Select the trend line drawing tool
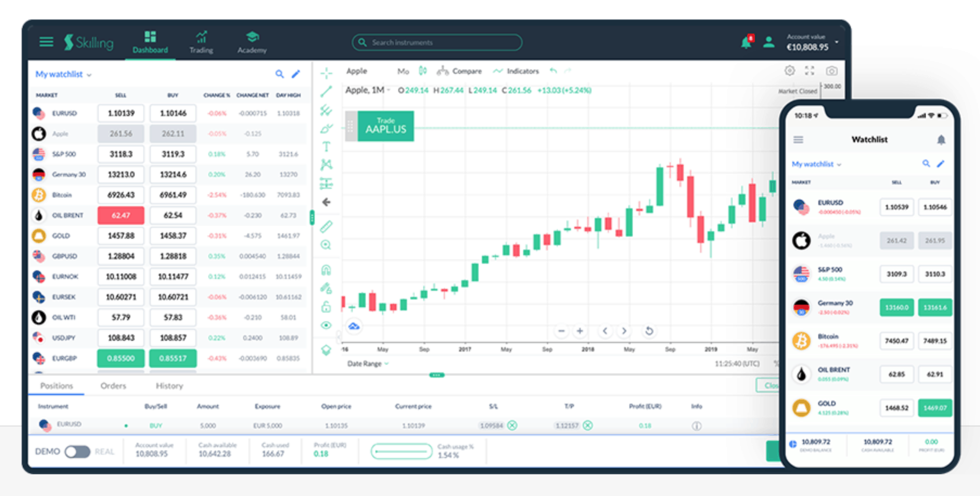Viewport: 980px width, 496px height. pos(326,92)
